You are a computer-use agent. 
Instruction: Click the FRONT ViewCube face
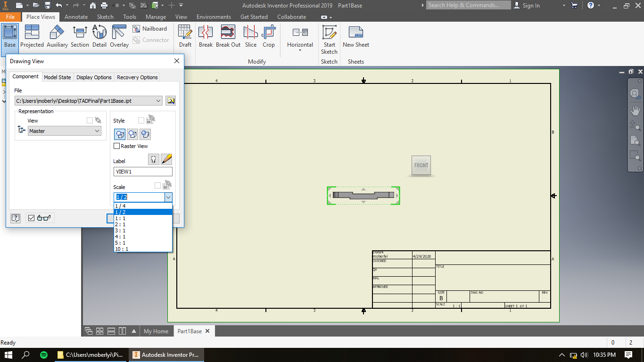tap(421, 165)
